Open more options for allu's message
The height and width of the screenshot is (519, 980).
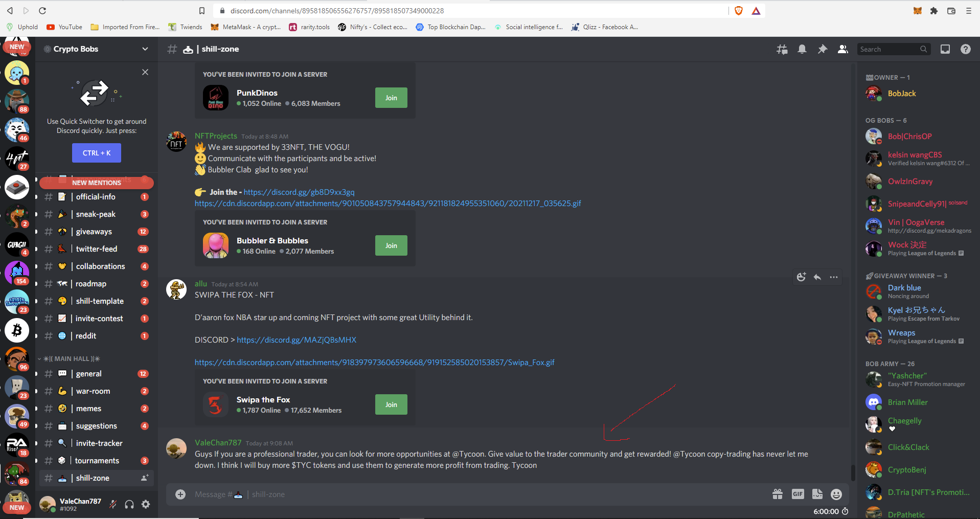coord(834,277)
